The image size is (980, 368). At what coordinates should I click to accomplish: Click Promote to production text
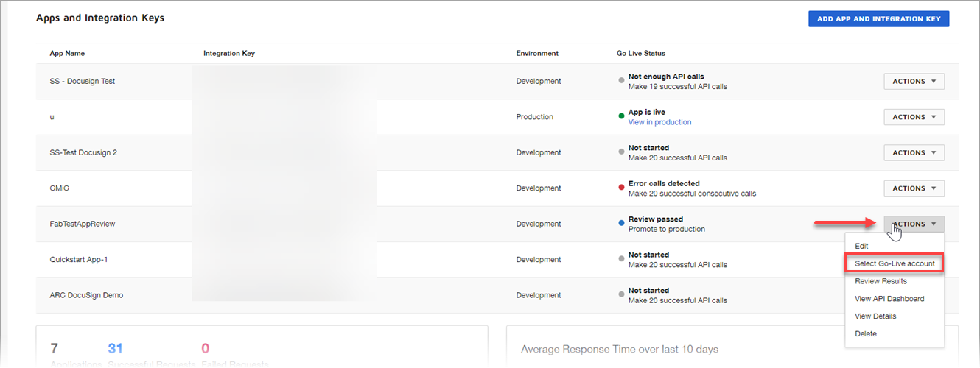pyautogui.click(x=667, y=229)
